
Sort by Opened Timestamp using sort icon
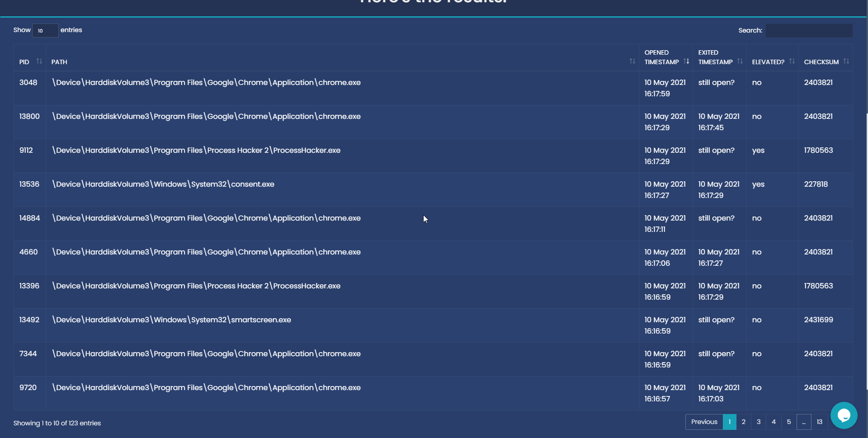tap(686, 61)
